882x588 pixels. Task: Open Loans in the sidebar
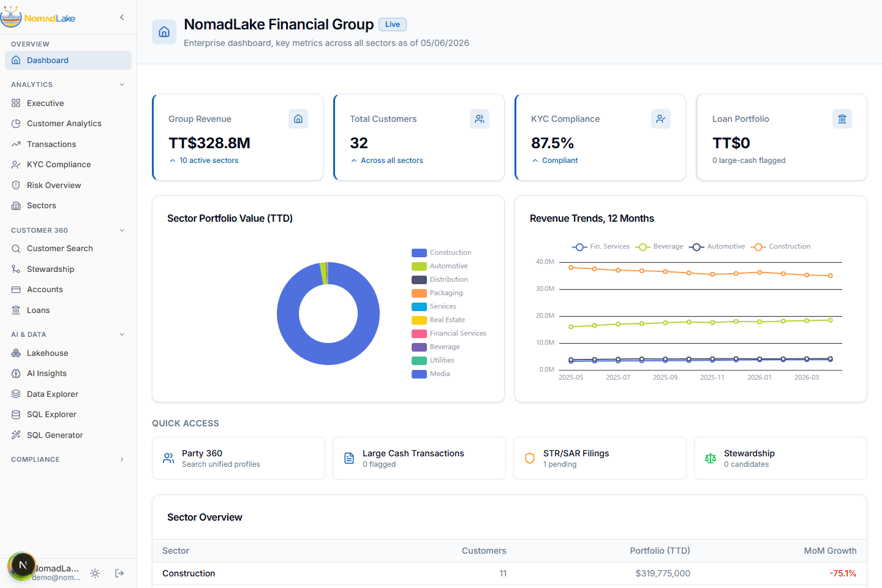click(x=68, y=310)
